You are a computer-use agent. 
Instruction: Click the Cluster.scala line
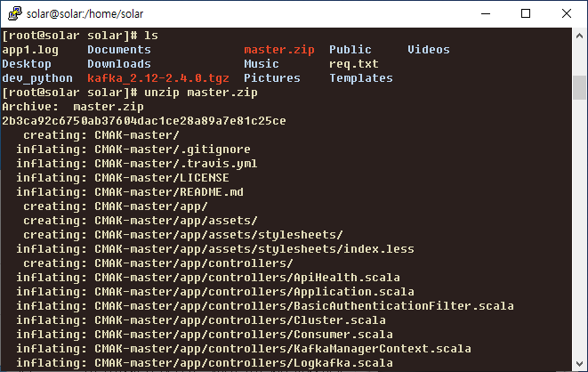[201, 320]
